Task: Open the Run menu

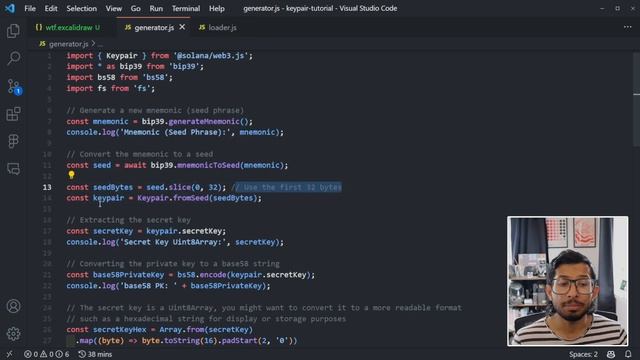Action: coord(156,8)
